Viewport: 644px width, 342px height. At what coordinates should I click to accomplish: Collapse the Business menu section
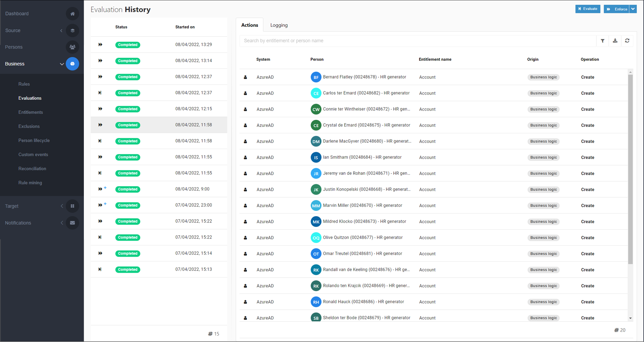62,64
